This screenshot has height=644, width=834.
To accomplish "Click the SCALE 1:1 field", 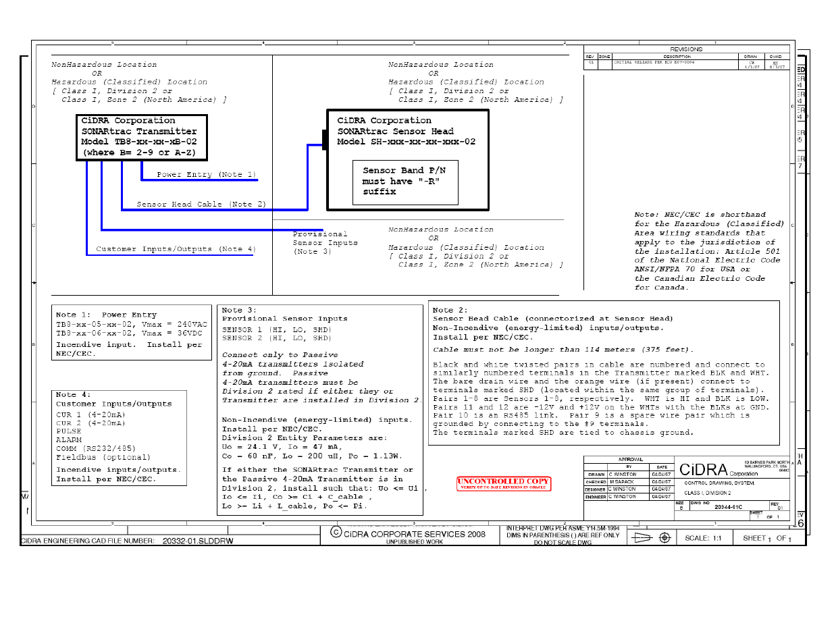I will click(x=703, y=538).
